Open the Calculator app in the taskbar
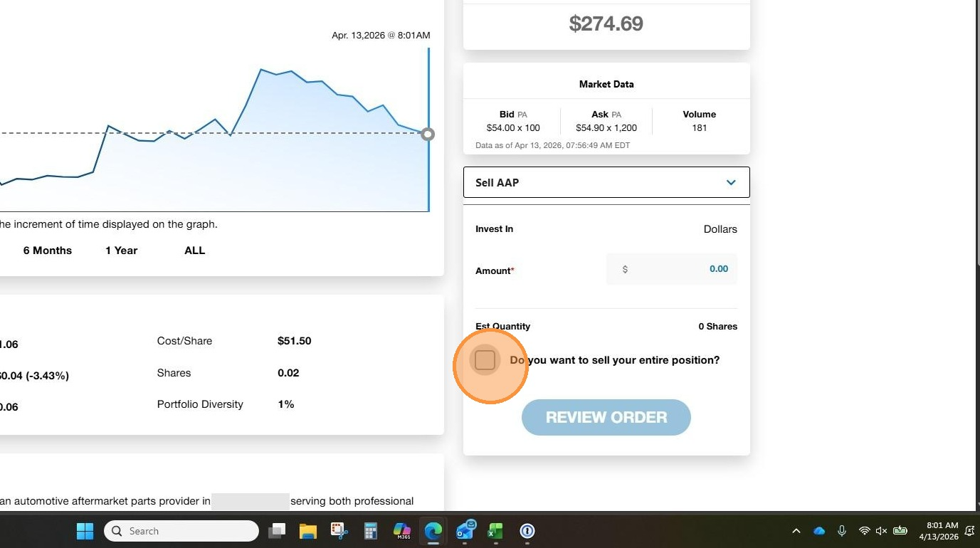 370,531
